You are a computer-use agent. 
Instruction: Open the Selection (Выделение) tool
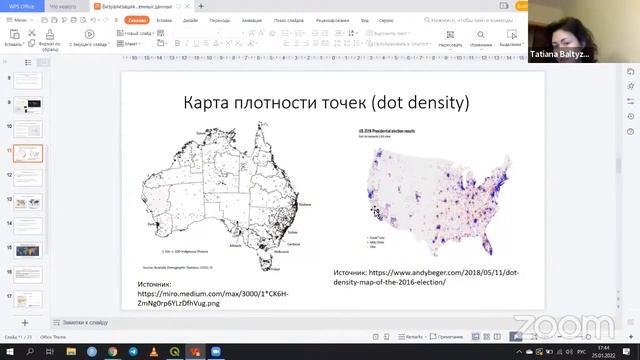(511, 34)
